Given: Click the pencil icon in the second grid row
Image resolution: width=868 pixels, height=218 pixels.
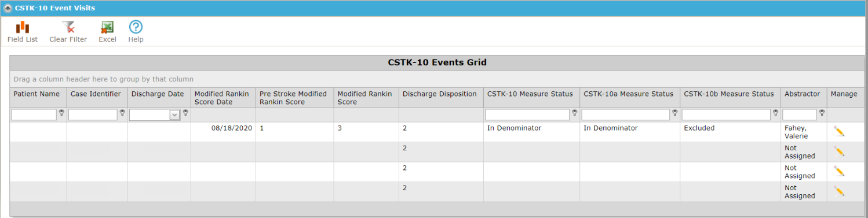Looking at the screenshot, I should [x=839, y=152].
